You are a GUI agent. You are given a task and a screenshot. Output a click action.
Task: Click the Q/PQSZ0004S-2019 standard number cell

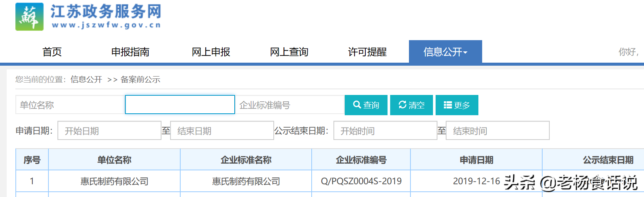tap(361, 181)
